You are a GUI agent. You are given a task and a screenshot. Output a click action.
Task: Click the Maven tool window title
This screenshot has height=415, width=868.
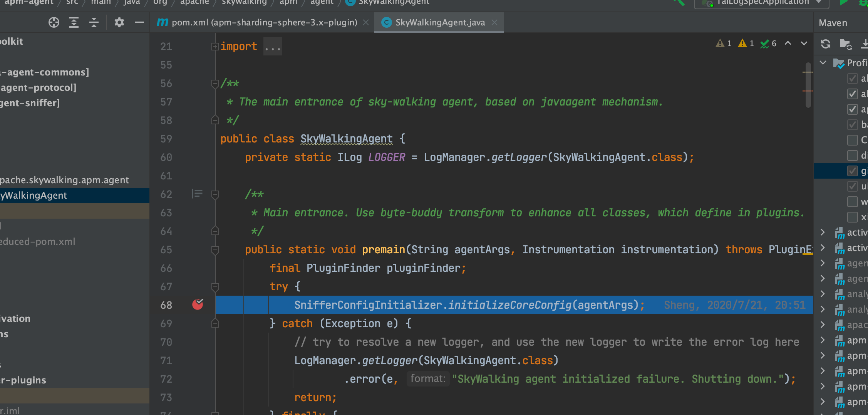pyautogui.click(x=833, y=23)
